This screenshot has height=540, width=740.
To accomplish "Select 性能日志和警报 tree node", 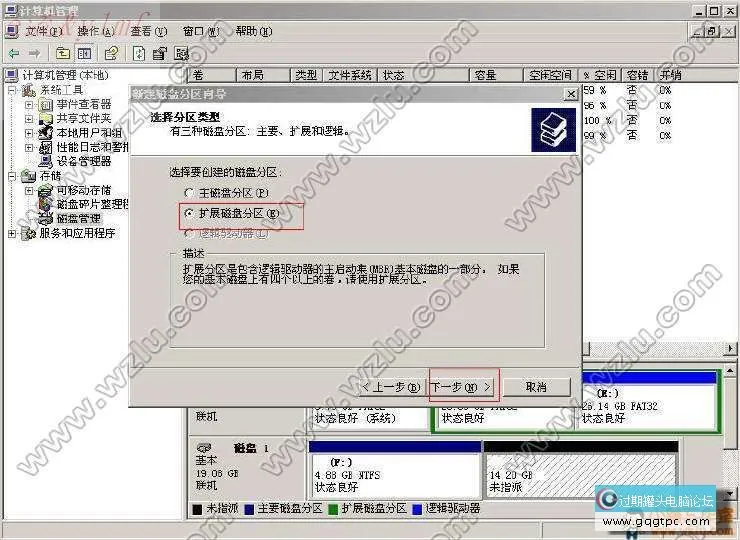I will coord(92,147).
